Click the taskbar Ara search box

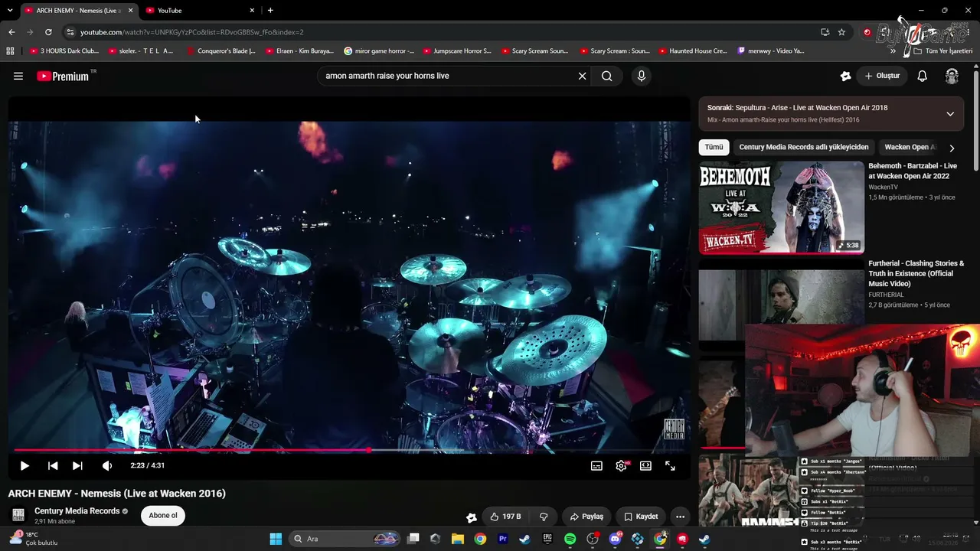point(345,539)
